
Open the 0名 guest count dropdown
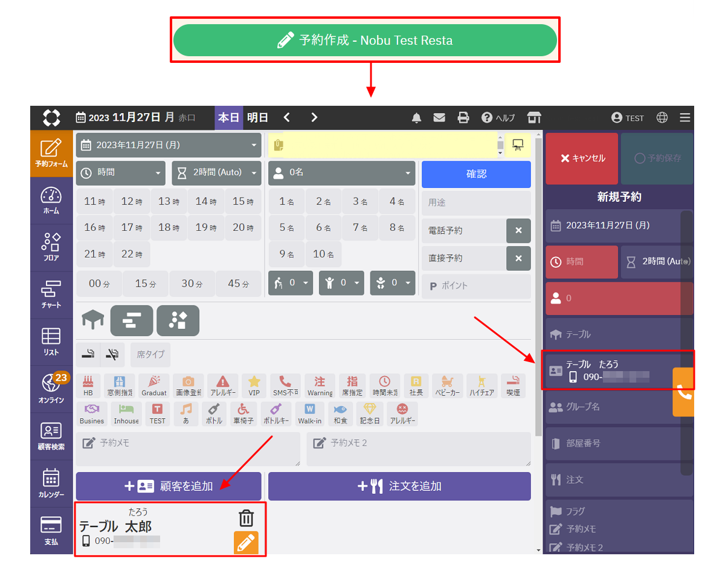[341, 173]
